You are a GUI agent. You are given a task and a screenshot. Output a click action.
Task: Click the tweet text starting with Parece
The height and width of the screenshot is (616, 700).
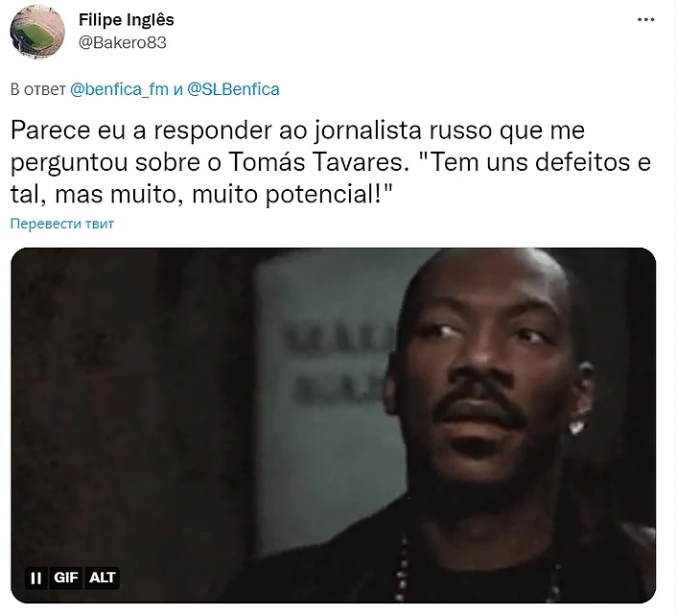click(331, 162)
